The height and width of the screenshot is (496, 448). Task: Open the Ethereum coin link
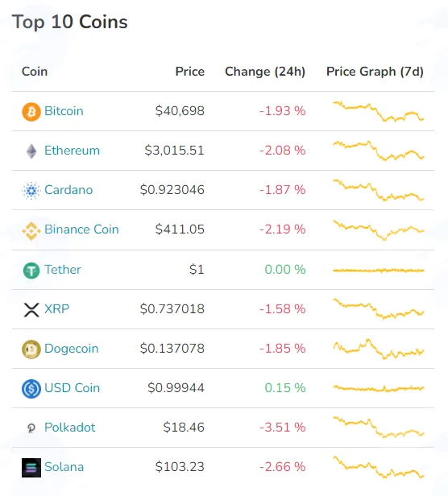pos(73,151)
